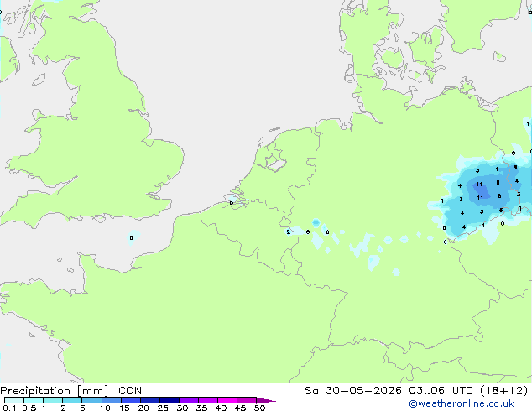Click the '35' legend scale label
The height and width of the screenshot is (411, 532).
[201, 408]
